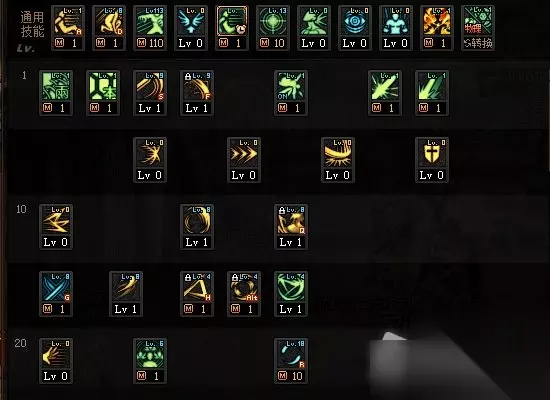
Task: Click the cyan crescent skill with R hotkey
Action: [291, 355]
